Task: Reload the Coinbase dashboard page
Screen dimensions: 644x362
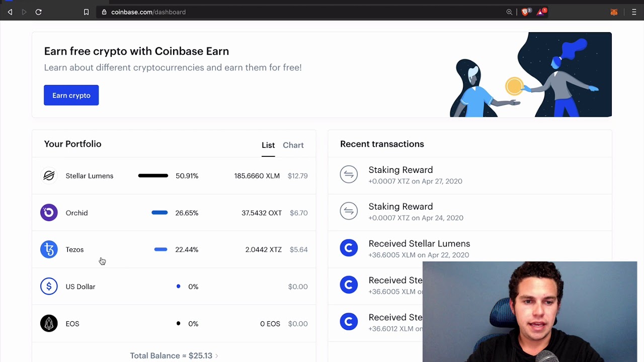Action: [x=38, y=12]
